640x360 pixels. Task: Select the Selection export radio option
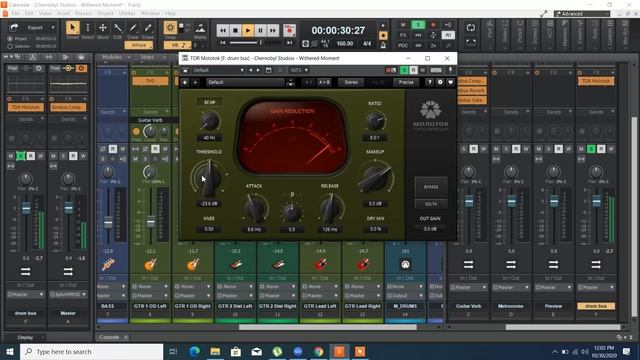[10, 46]
